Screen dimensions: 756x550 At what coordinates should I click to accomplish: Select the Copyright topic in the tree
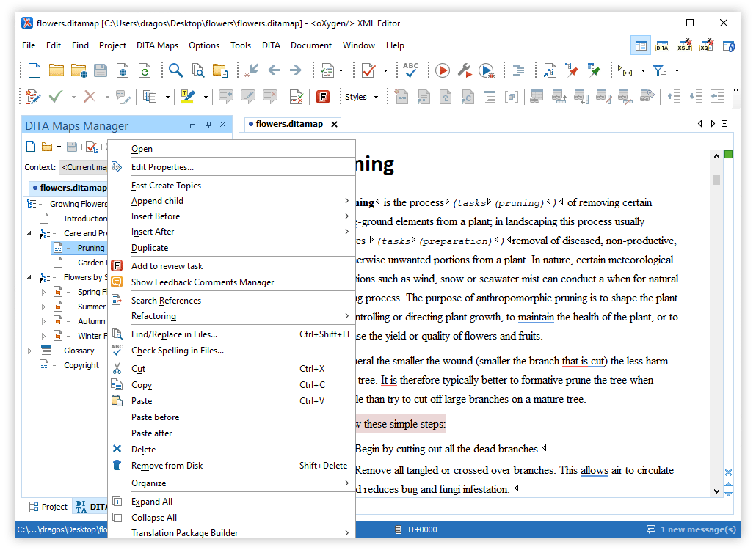[x=81, y=365]
